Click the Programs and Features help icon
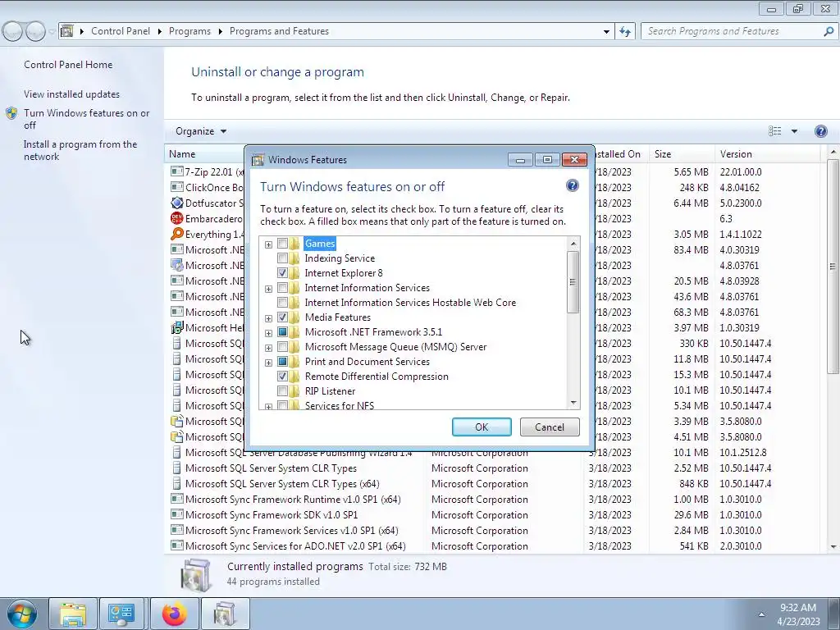Screen dimensions: 840x630 tap(820, 131)
